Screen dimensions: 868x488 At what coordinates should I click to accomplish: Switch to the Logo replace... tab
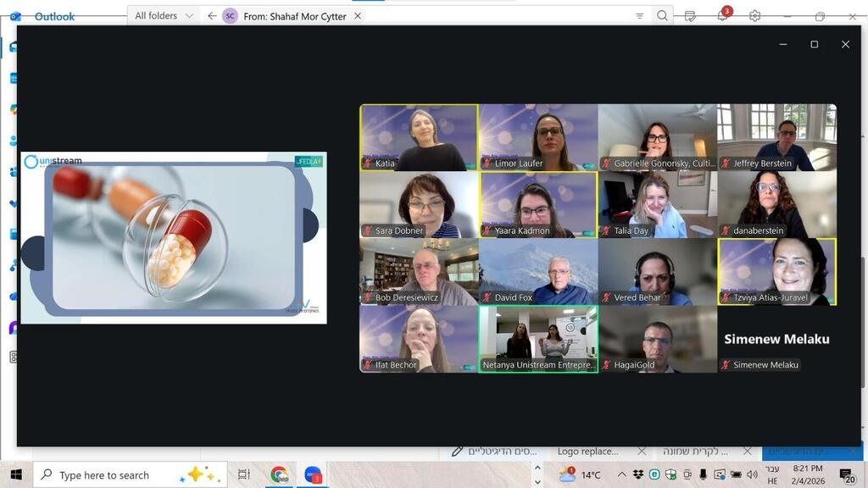tap(589, 452)
